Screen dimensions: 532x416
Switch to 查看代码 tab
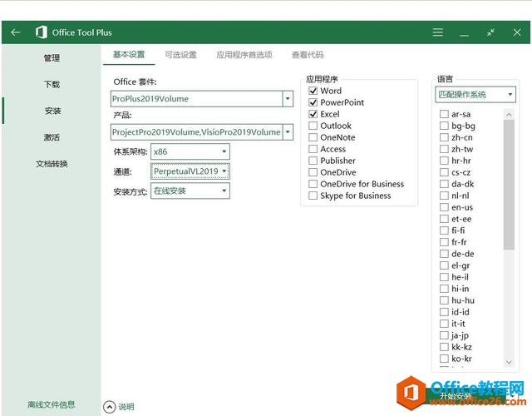(308, 55)
